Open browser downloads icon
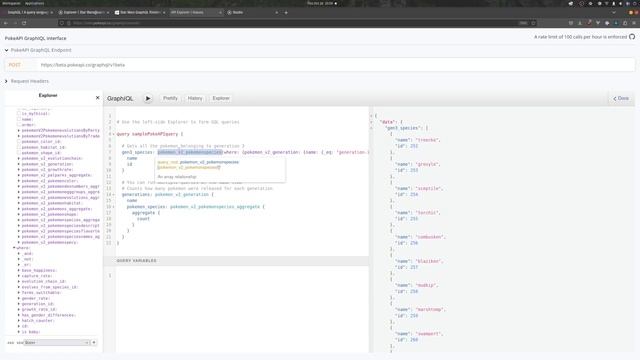 (580, 23)
